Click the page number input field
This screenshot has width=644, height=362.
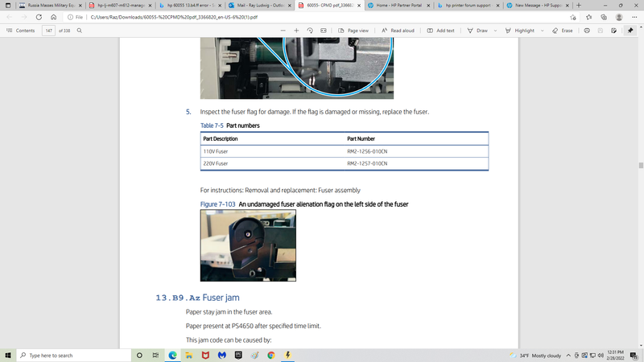pyautogui.click(x=50, y=31)
